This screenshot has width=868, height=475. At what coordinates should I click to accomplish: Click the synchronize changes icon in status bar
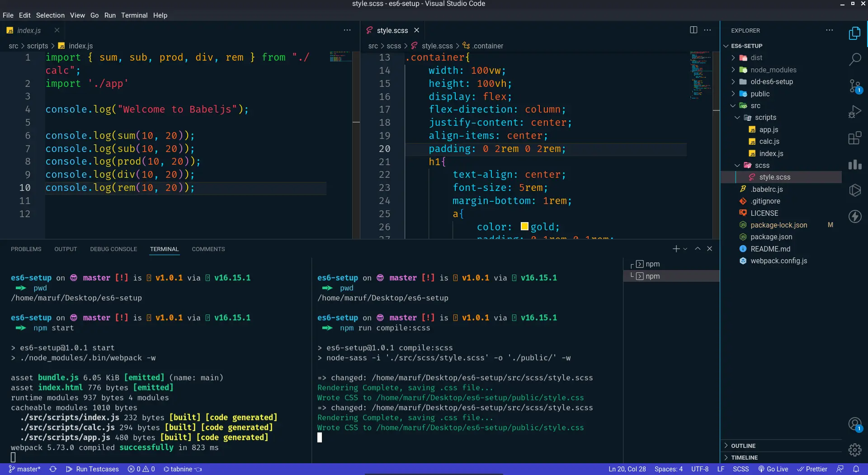click(x=53, y=469)
